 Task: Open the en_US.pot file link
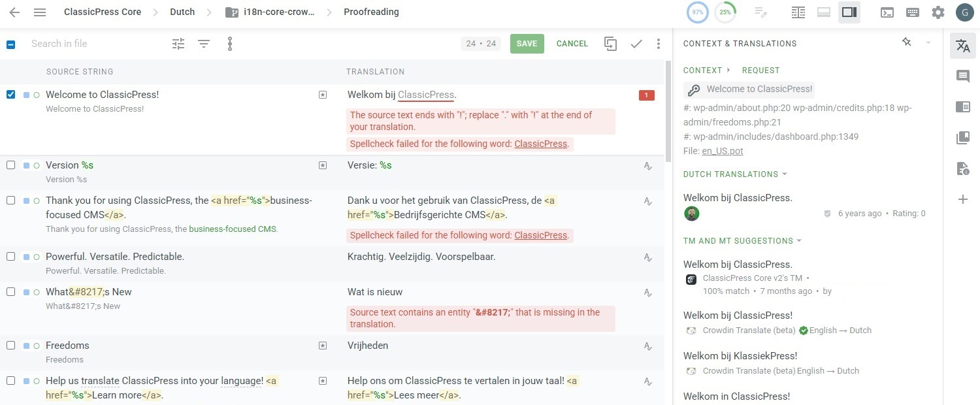click(722, 150)
